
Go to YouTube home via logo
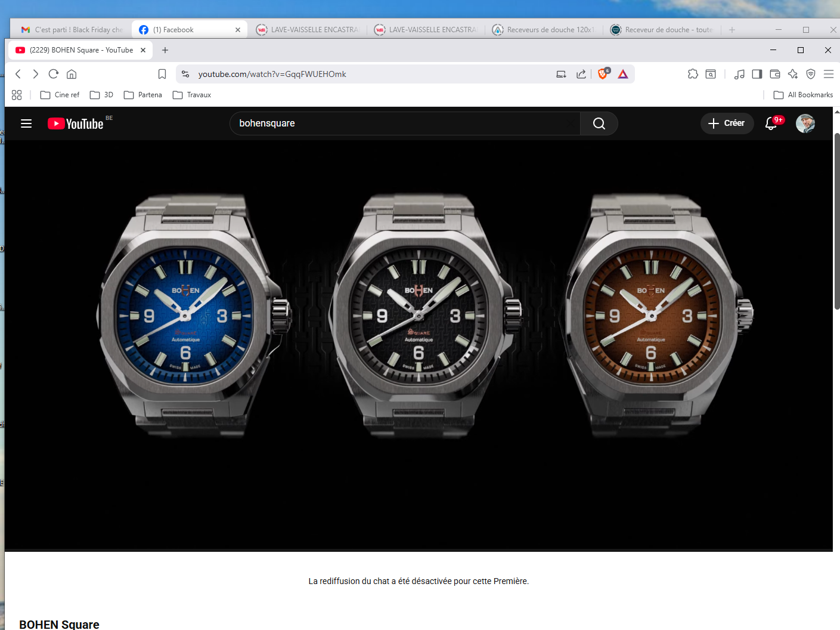(76, 123)
